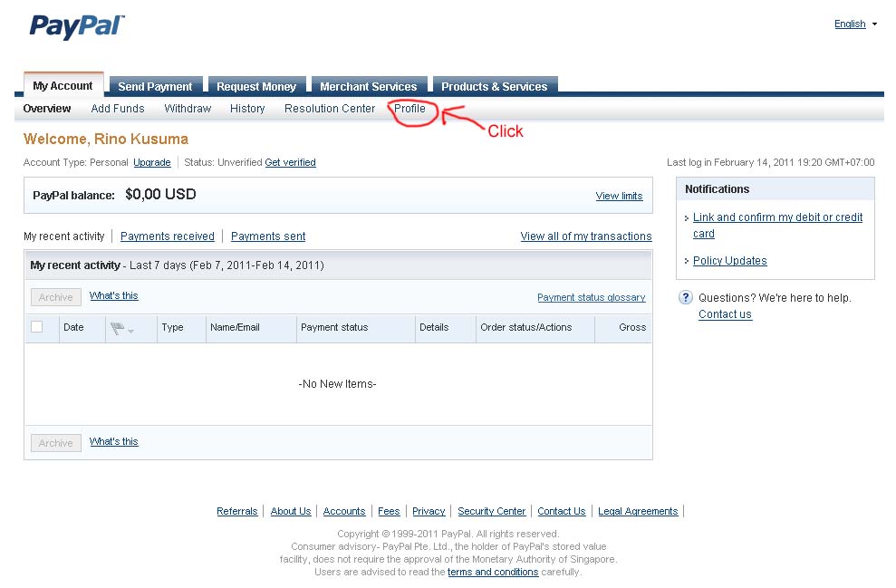View all of my transactions

click(585, 236)
